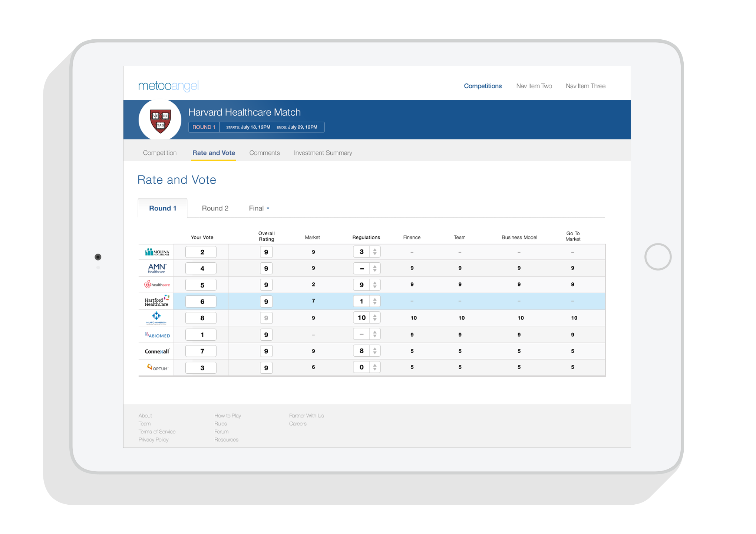Select the Abiomed logo
Screen dimensions: 756x534
pos(157,335)
